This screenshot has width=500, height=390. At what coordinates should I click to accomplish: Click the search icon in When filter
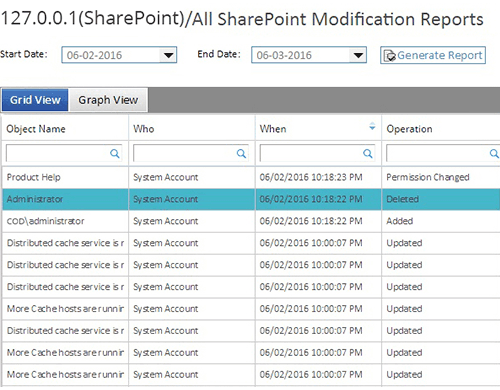pos(368,153)
